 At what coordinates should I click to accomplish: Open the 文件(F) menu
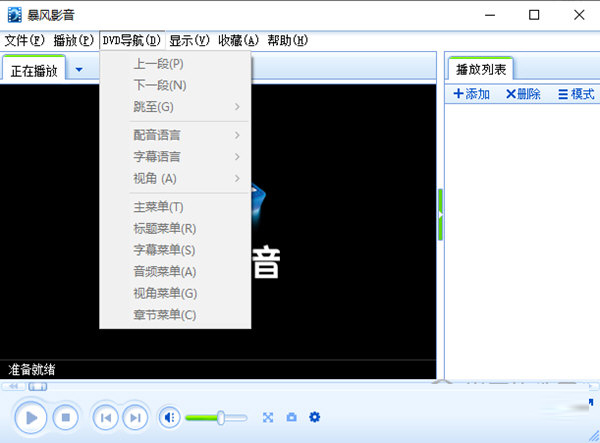[x=25, y=40]
